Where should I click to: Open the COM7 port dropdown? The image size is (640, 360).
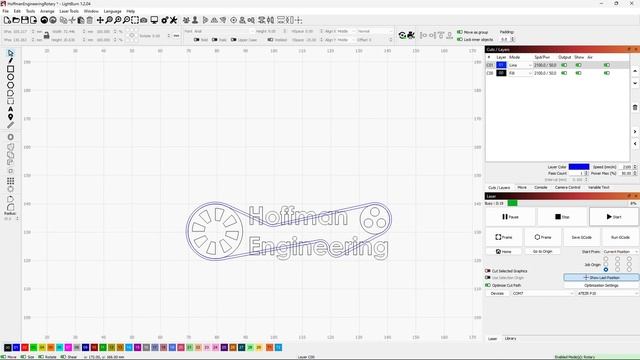tap(542, 293)
